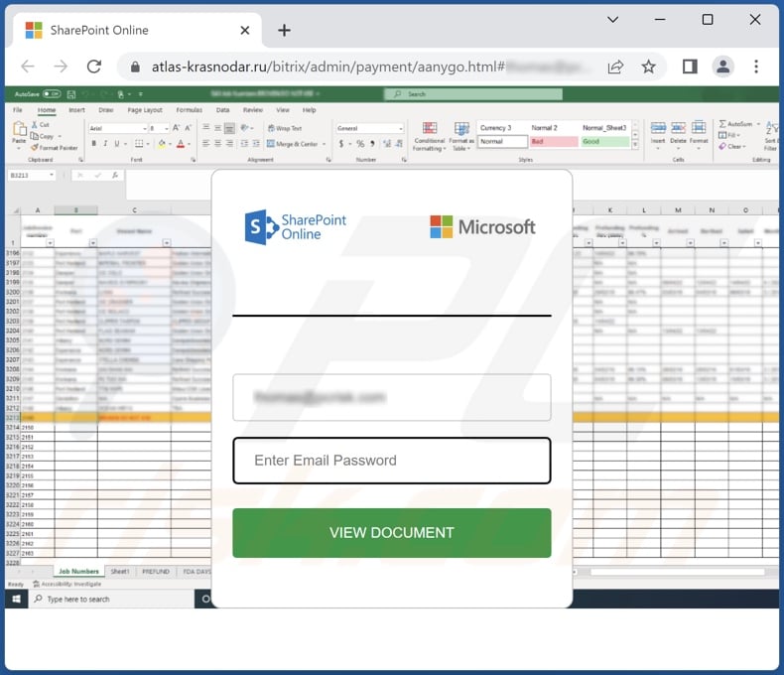This screenshot has width=784, height=675.
Task: Switch to the Review ribbon tab
Action: click(252, 109)
